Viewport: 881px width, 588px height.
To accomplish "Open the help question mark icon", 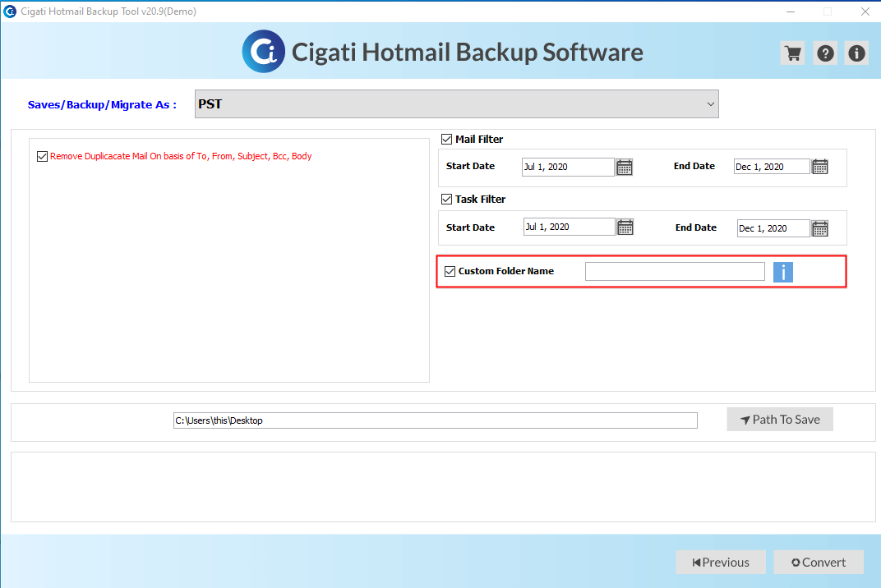I will pyautogui.click(x=825, y=53).
